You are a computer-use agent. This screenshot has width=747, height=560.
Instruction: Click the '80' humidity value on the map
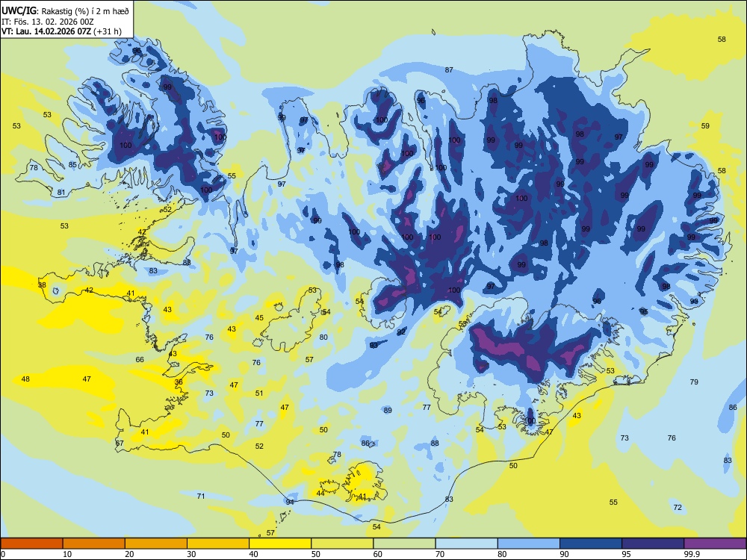click(x=323, y=337)
